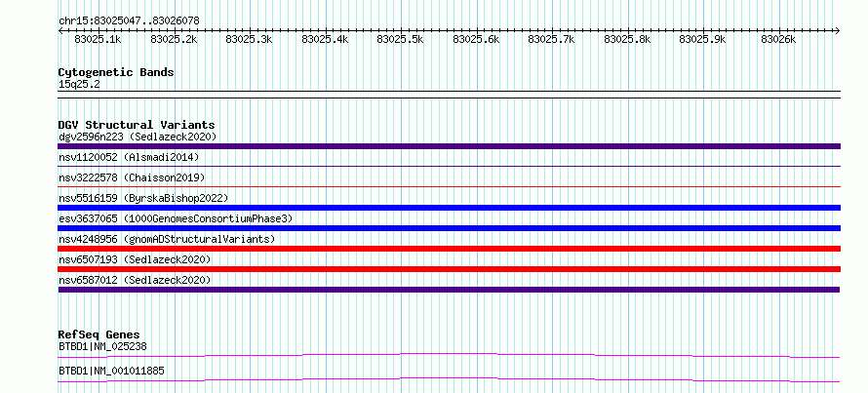Click the 83025.1k ruler tick label
Viewport: 868px width, 393px height.
98,40
